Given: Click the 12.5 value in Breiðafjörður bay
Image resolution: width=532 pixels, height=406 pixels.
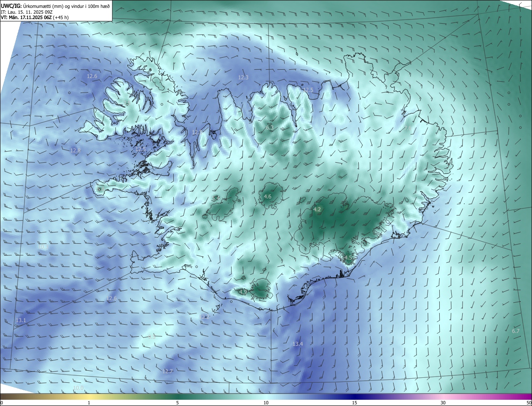Looking at the screenshot, I should pyautogui.click(x=140, y=149).
